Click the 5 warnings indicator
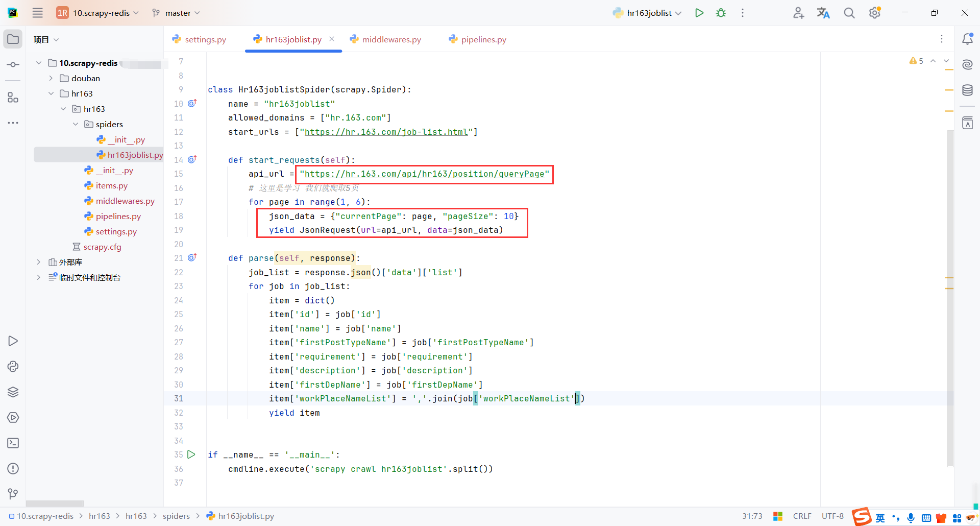The height and width of the screenshot is (526, 980). coord(916,61)
